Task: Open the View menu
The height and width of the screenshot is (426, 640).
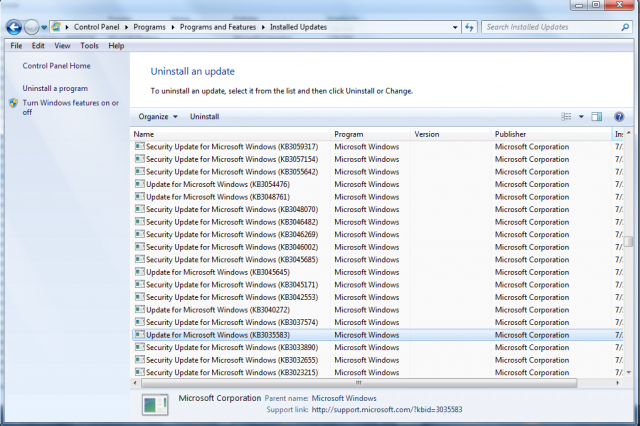Action: point(62,46)
